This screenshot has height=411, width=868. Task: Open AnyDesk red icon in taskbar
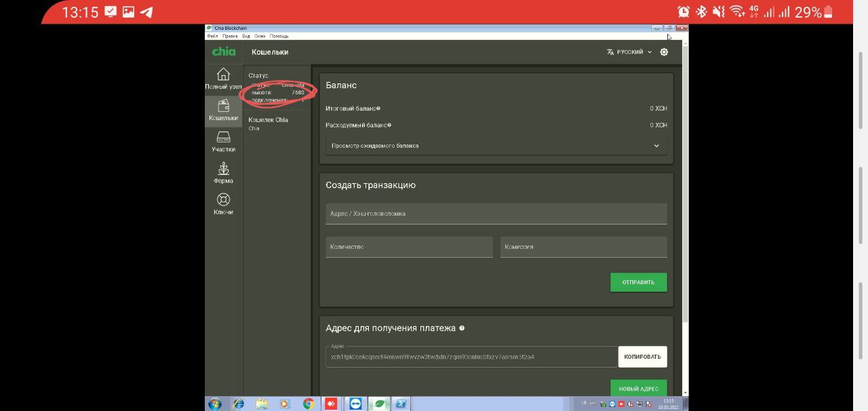coord(331,404)
